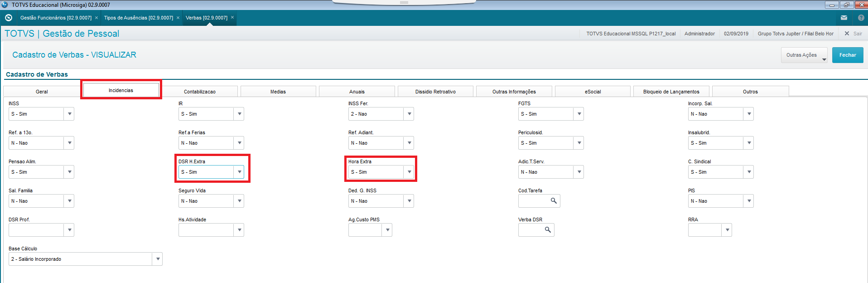Expand the Hs.Atividade dropdown
This screenshot has height=283, width=868.
pyautogui.click(x=239, y=230)
